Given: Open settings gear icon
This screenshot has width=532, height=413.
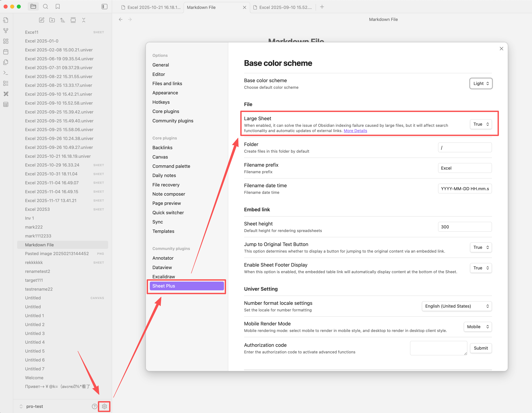Looking at the screenshot, I should (x=104, y=406).
